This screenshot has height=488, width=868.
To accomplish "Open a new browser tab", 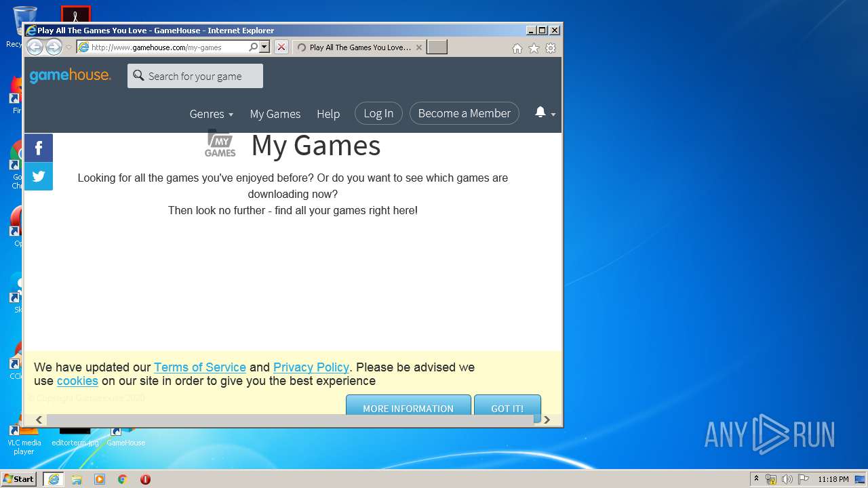I will coord(437,47).
